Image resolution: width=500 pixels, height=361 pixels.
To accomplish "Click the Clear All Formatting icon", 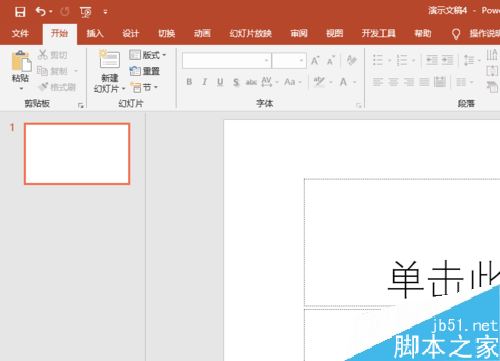I will (x=352, y=60).
